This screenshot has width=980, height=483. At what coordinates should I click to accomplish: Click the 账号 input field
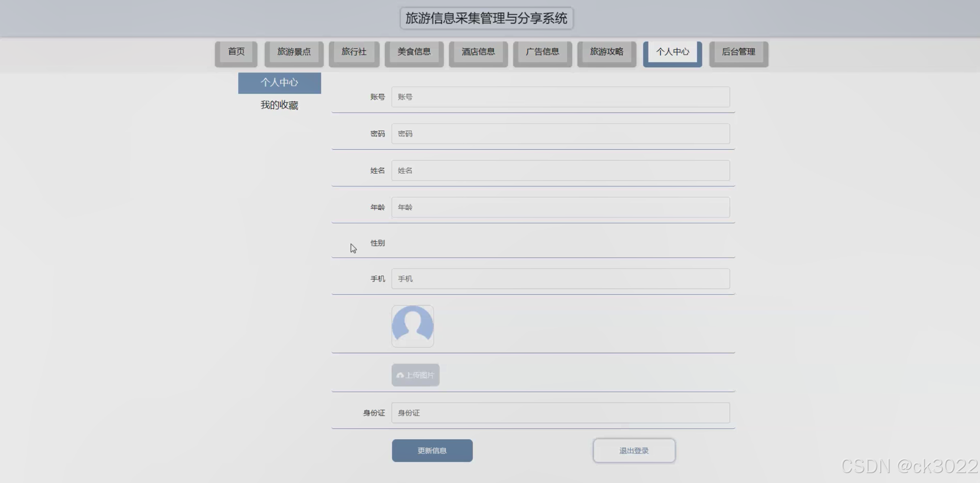560,97
